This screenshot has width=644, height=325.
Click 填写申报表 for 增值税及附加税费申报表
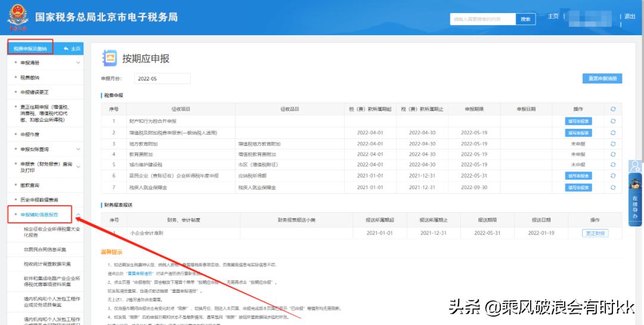coord(578,133)
